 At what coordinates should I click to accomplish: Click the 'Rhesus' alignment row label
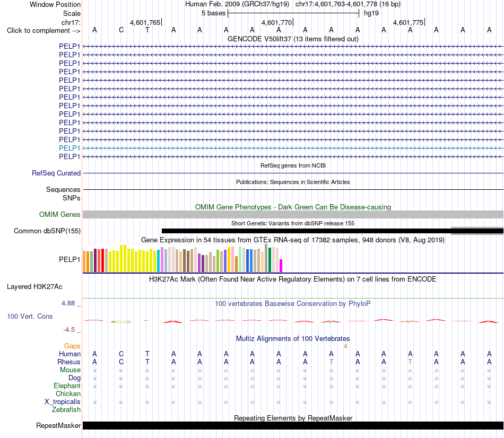pos(69,362)
